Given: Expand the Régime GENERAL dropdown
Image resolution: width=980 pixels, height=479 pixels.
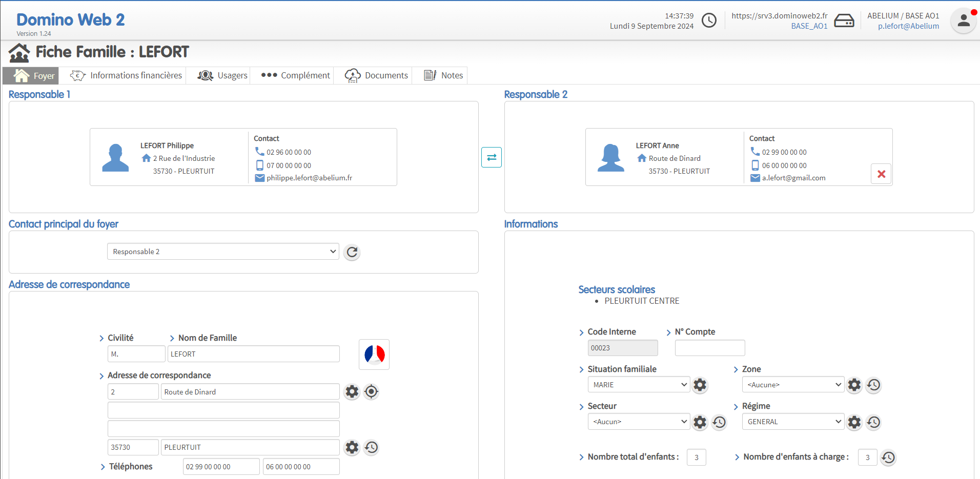Looking at the screenshot, I should pyautogui.click(x=793, y=422).
